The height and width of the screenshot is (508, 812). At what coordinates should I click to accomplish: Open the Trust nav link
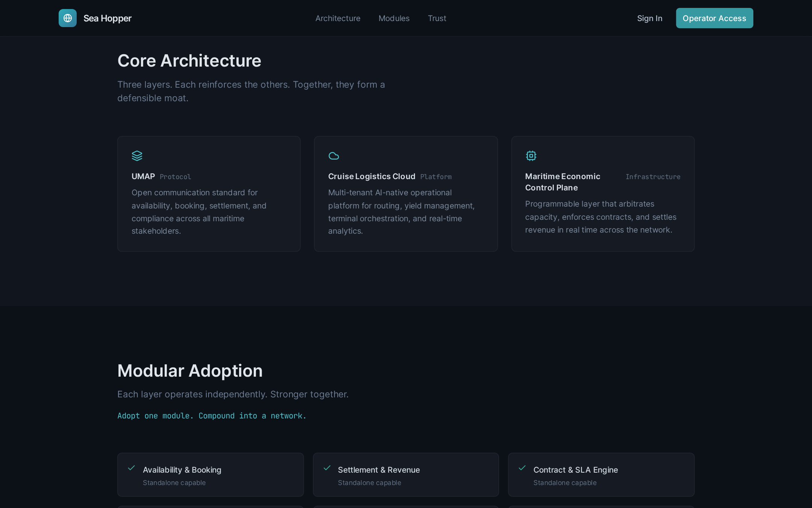[x=437, y=18]
